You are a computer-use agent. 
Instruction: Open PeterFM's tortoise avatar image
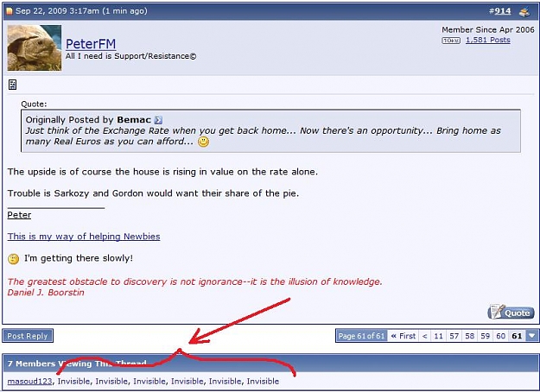(x=35, y=47)
